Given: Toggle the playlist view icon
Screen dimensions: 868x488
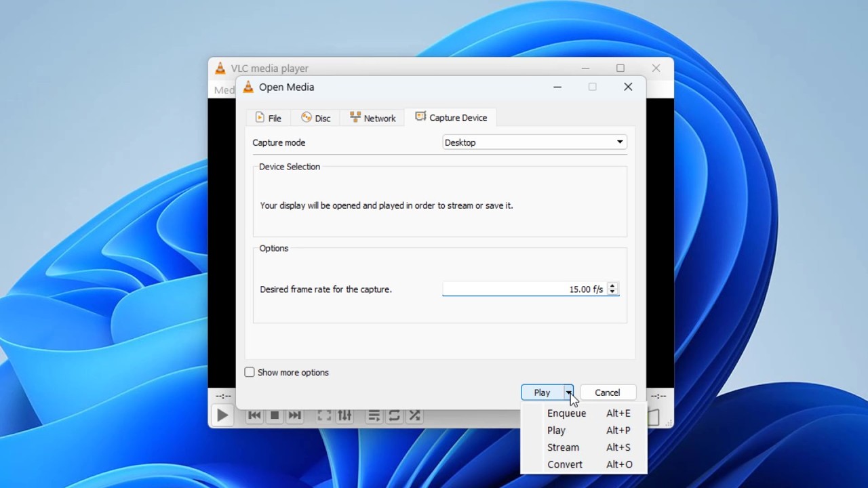Looking at the screenshot, I should click(x=374, y=415).
